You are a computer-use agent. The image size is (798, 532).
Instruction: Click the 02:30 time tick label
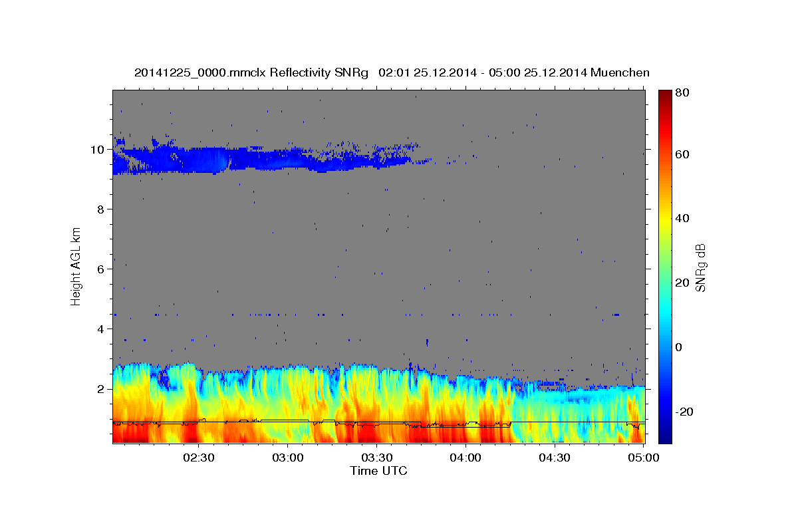(x=198, y=458)
